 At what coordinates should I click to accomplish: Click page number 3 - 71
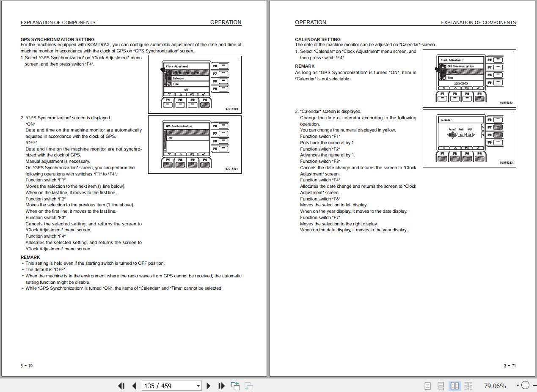coord(510,366)
